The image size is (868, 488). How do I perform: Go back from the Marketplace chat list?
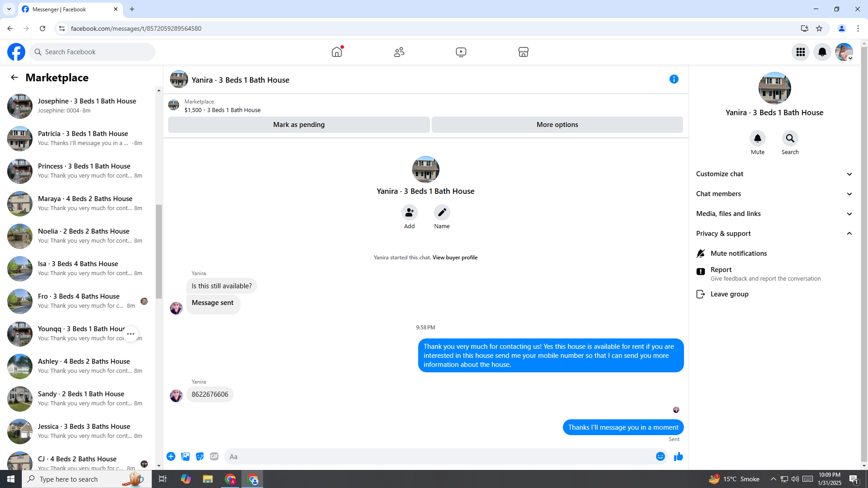click(14, 77)
